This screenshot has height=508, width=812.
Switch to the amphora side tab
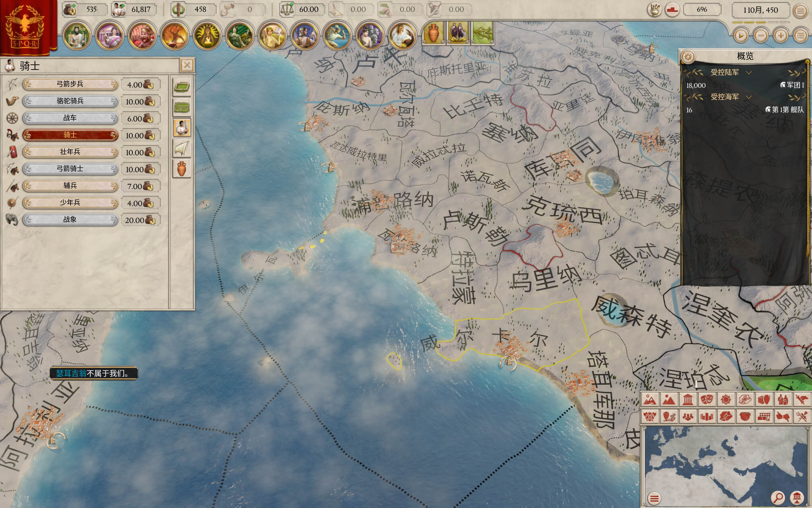click(x=182, y=169)
